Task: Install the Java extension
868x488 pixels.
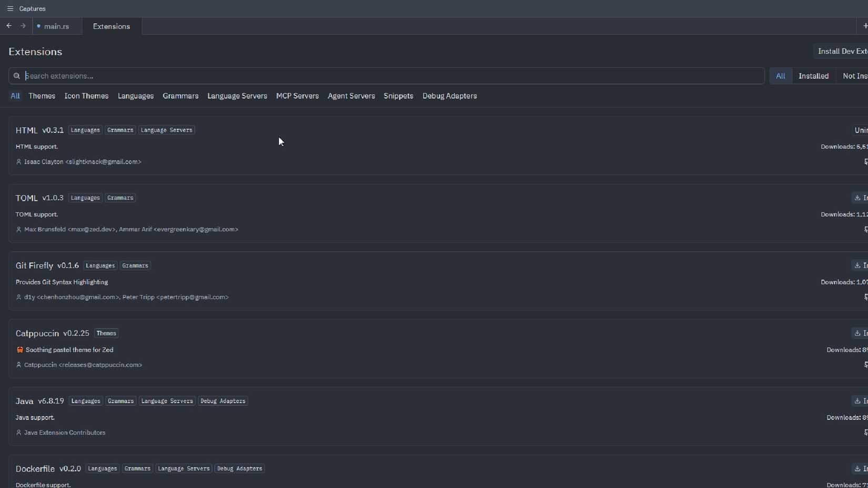Action: (x=860, y=401)
